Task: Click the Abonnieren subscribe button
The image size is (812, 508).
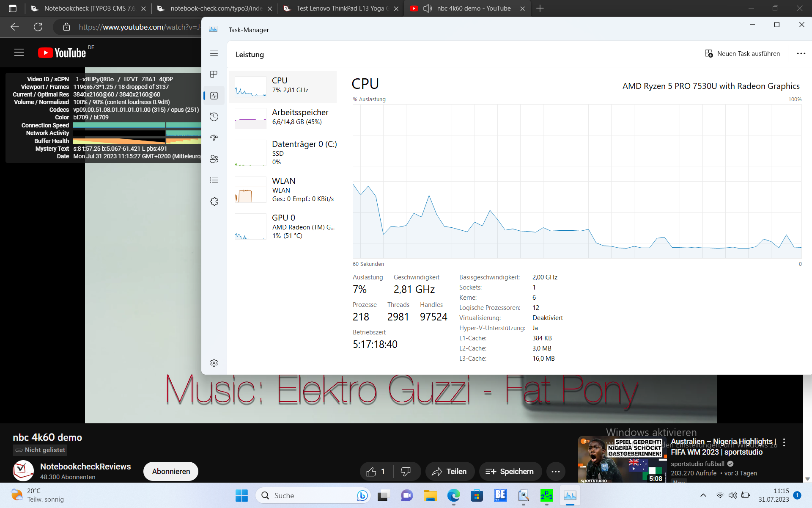Action: (x=171, y=471)
